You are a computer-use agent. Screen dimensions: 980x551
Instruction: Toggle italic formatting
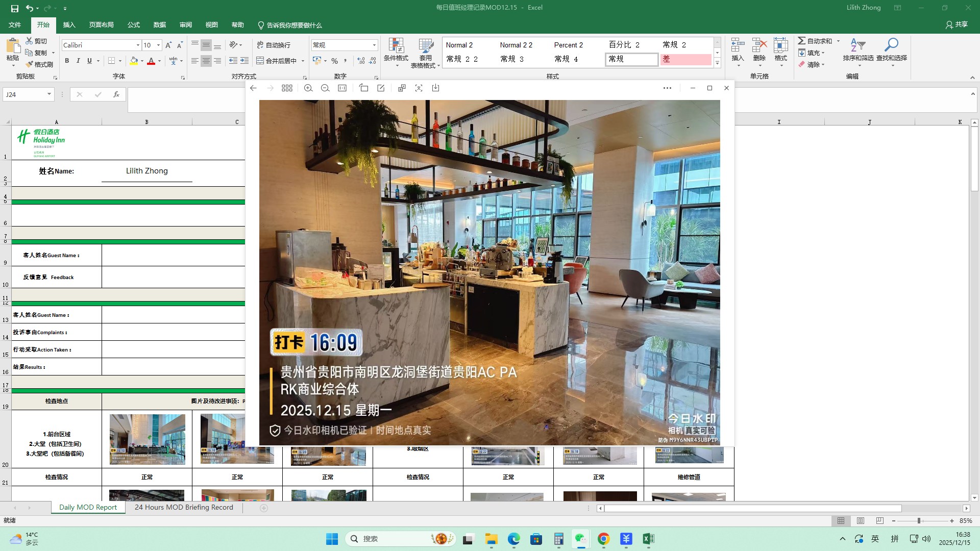78,61
